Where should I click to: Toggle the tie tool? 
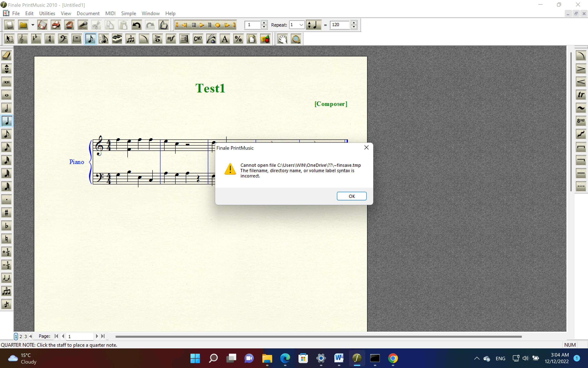pos(7,278)
